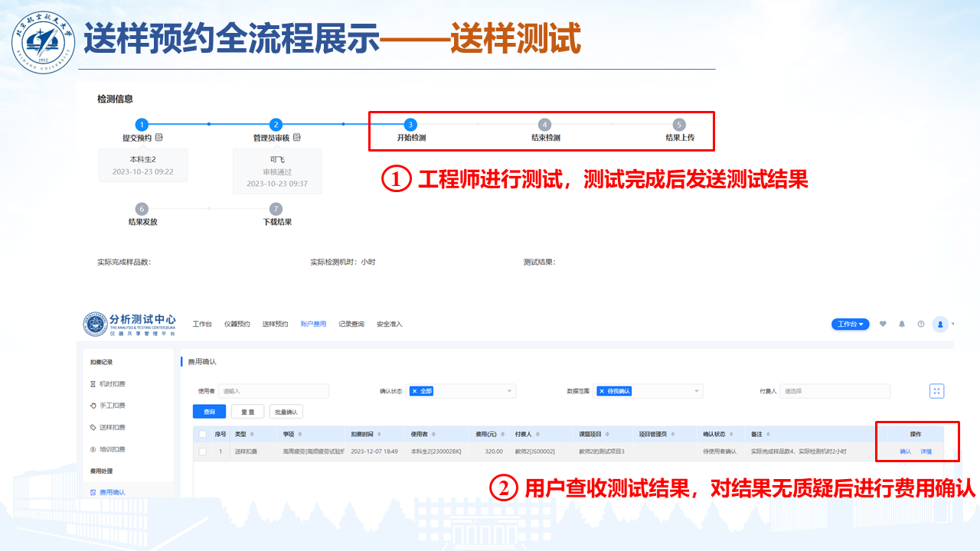Click the 确认 link in 操作 column

point(905,452)
